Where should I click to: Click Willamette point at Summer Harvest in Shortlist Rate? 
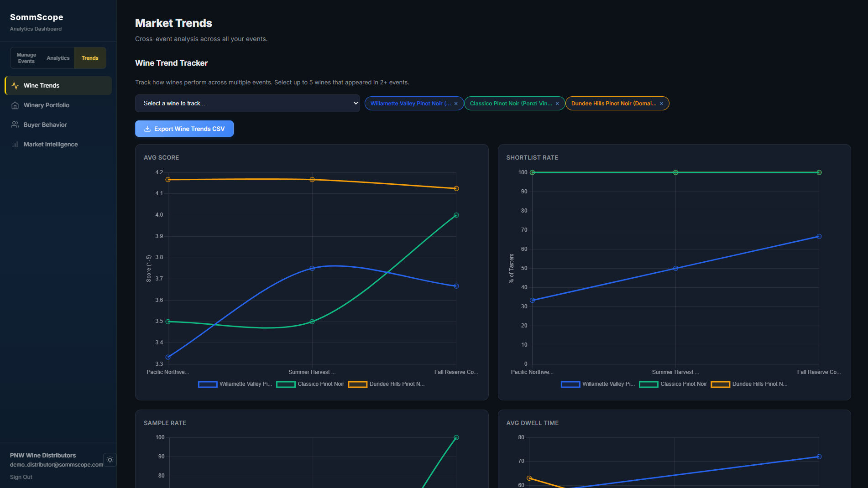click(x=676, y=269)
